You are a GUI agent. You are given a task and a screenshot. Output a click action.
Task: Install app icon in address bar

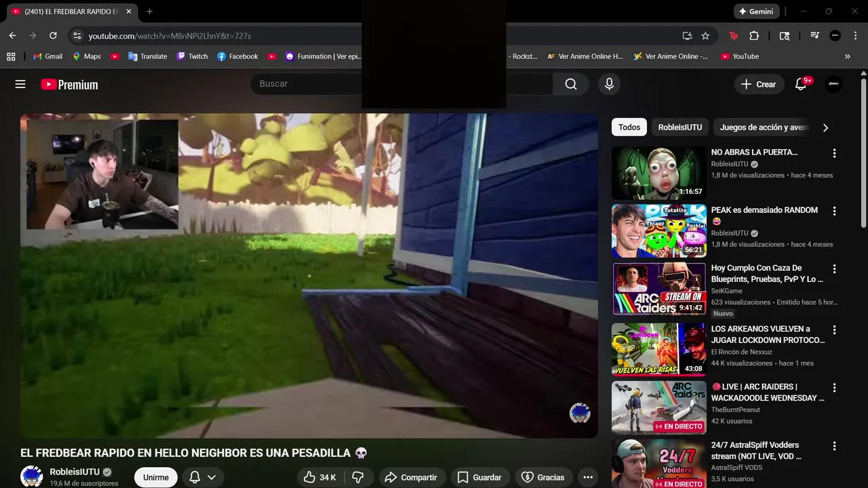pos(687,35)
